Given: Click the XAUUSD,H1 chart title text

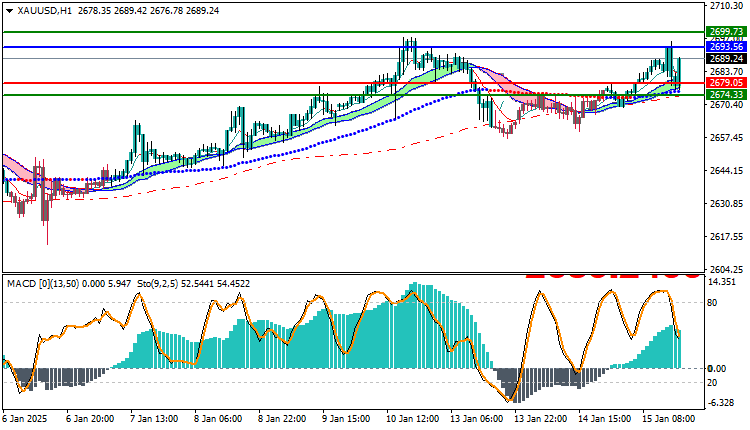Looking at the screenshot, I should point(44,11).
